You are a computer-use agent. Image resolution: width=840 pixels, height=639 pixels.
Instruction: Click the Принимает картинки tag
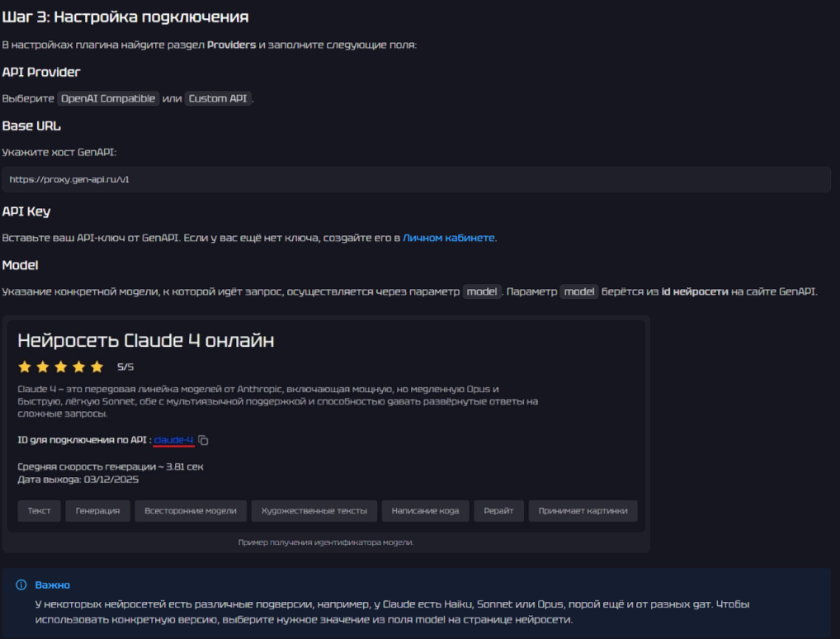pyautogui.click(x=583, y=510)
